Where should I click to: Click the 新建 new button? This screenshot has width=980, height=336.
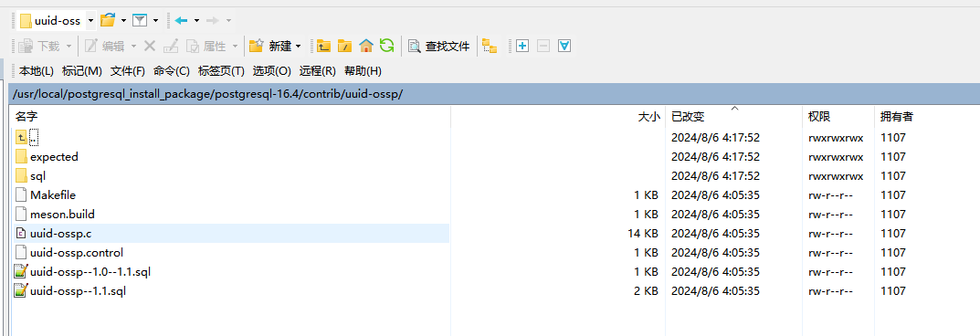pyautogui.click(x=270, y=46)
